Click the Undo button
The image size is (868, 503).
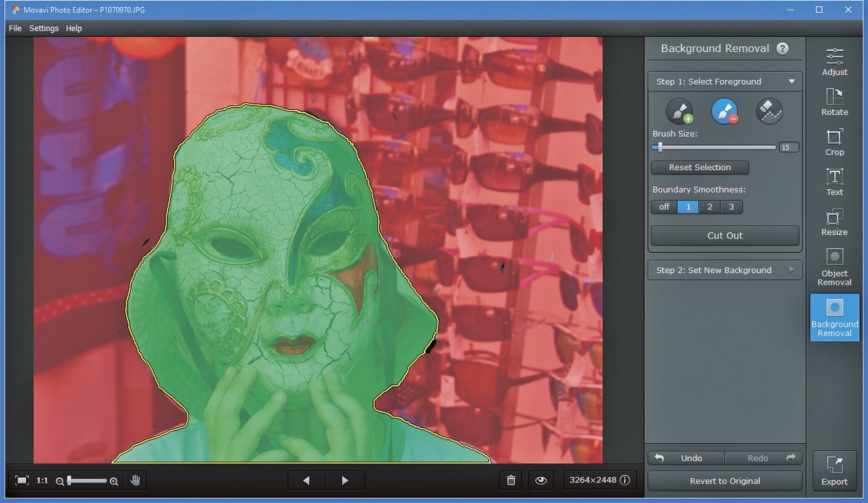686,458
